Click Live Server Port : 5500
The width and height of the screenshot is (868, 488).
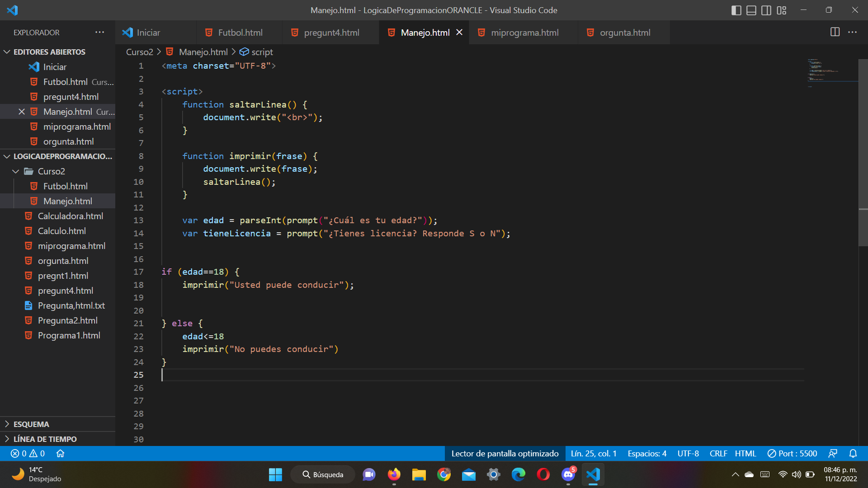click(793, 453)
